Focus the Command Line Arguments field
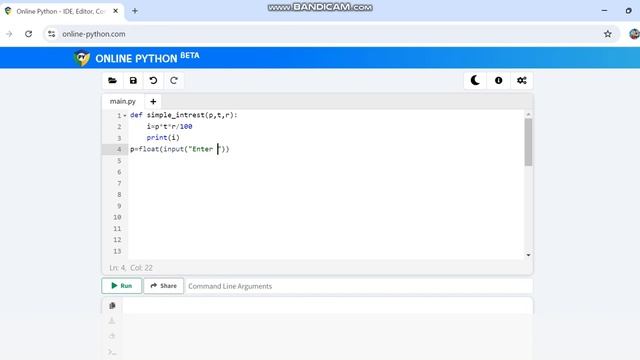 pyautogui.click(x=358, y=286)
